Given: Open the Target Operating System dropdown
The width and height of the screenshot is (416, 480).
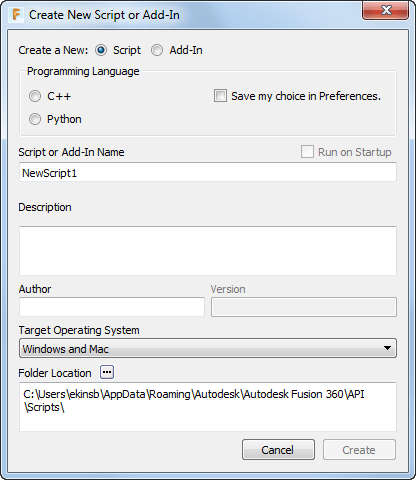Looking at the screenshot, I should point(208,348).
